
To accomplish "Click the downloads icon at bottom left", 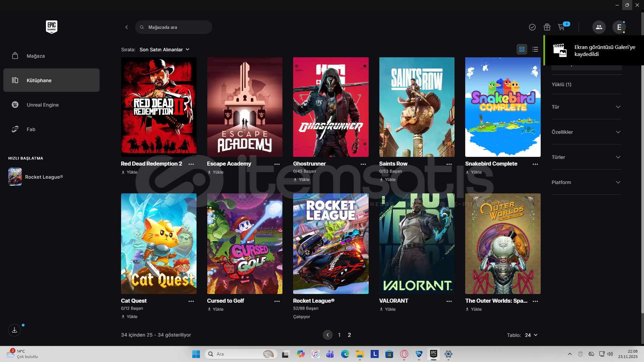I will tap(14, 330).
